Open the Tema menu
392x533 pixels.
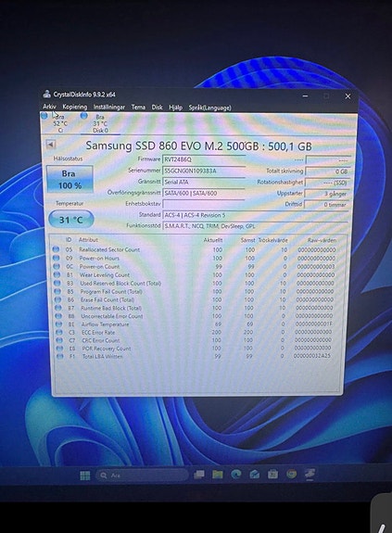tap(138, 108)
